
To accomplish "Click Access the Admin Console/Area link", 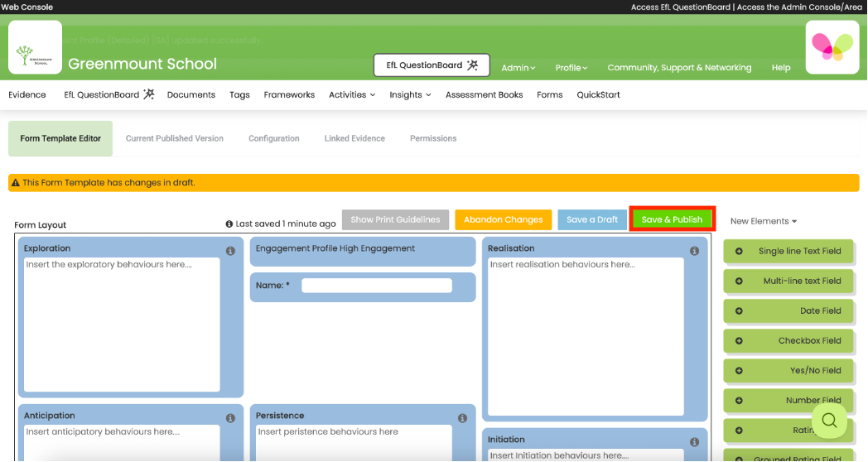I will pyautogui.click(x=799, y=7).
